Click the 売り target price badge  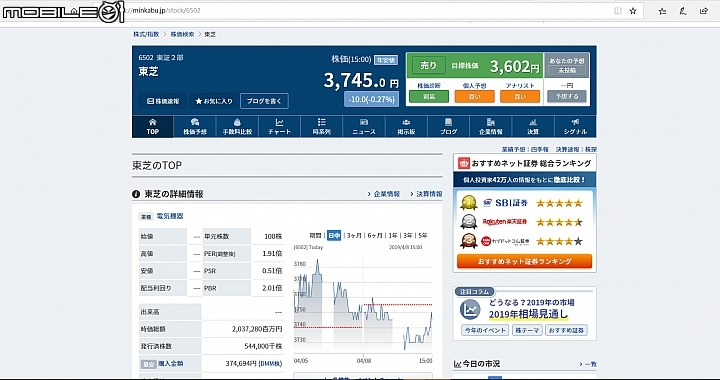pyautogui.click(x=428, y=66)
